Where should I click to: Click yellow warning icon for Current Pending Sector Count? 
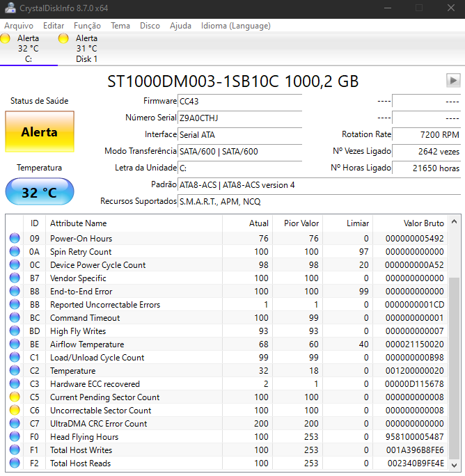coord(15,397)
